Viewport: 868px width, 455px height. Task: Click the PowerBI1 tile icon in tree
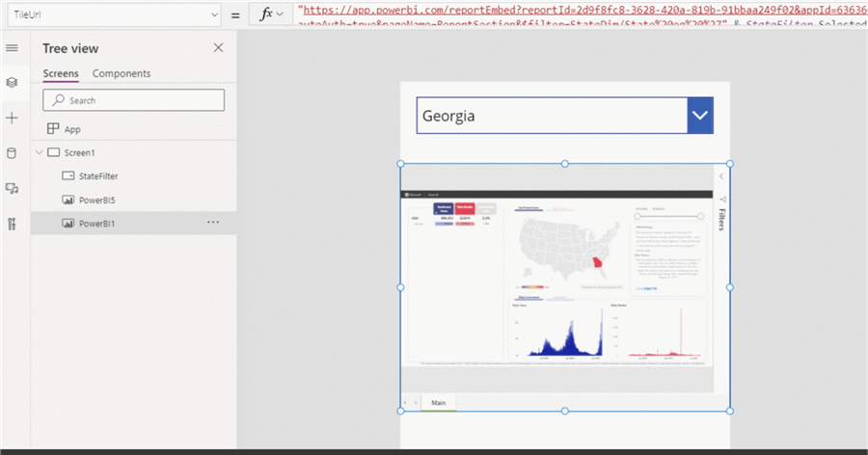point(68,224)
